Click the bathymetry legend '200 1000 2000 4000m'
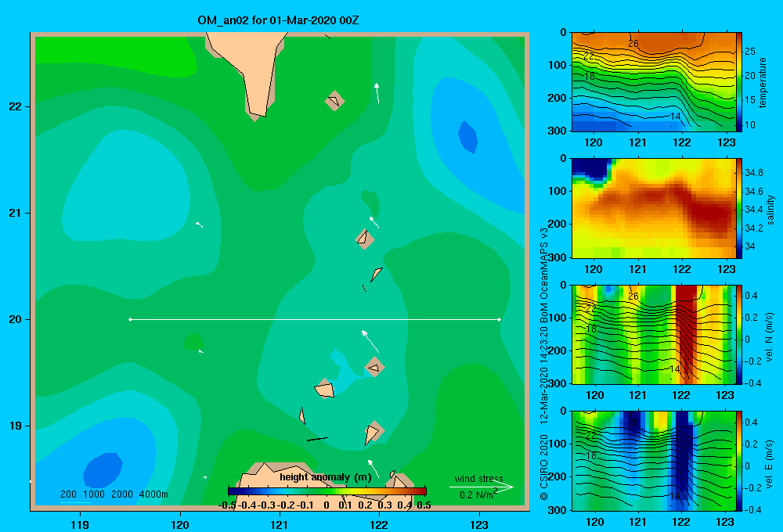Image resolution: width=783 pixels, height=532 pixels. click(114, 494)
